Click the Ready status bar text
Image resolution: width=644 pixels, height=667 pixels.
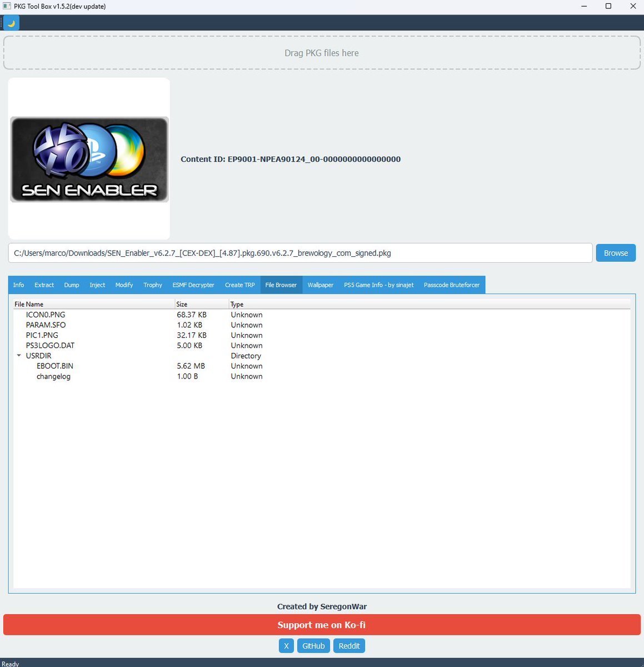[10, 664]
